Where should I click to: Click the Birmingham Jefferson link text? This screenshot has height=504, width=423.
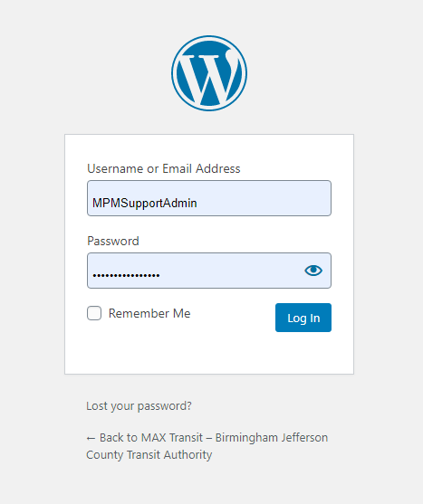(272, 438)
